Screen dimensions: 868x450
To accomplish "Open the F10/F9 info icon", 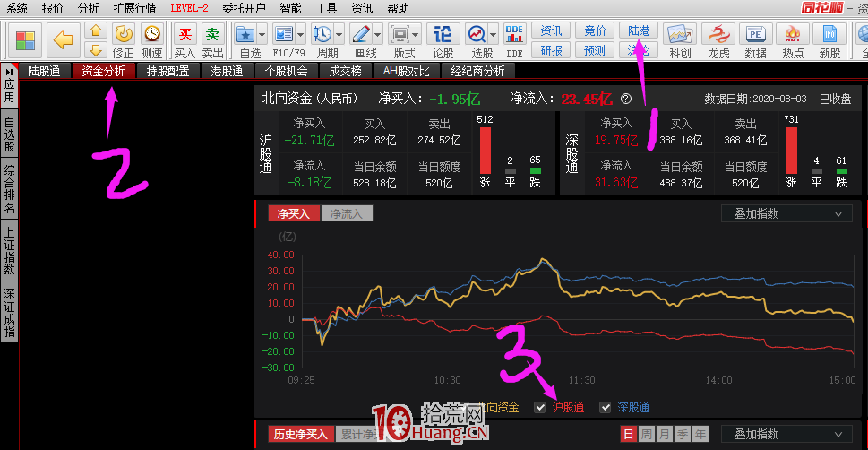I will (284, 34).
